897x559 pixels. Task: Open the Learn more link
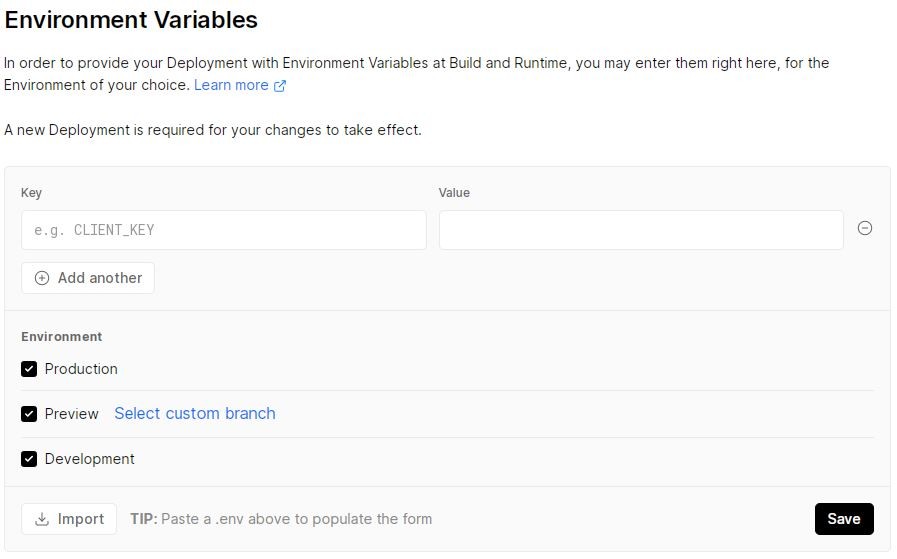(231, 85)
